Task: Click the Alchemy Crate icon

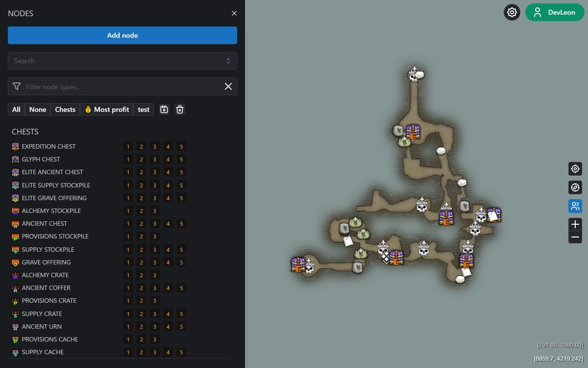Action: [x=15, y=275]
